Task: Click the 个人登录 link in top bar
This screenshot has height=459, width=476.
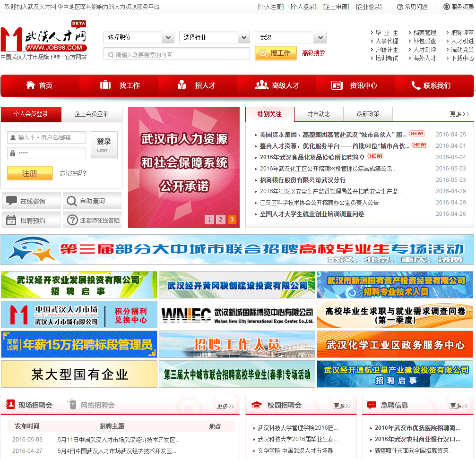Action: [303, 7]
